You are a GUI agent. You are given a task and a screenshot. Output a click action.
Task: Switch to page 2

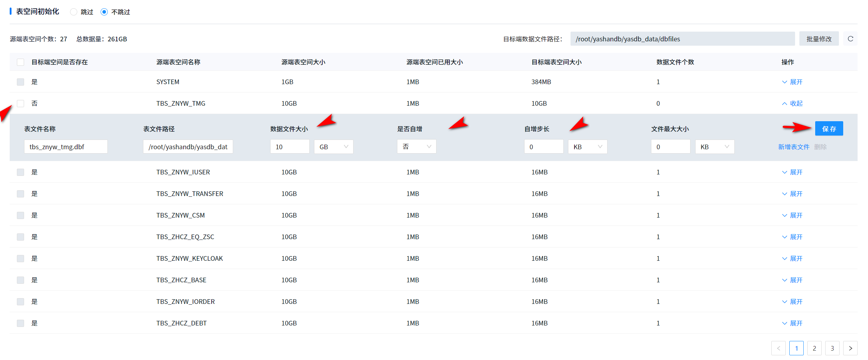(x=814, y=348)
